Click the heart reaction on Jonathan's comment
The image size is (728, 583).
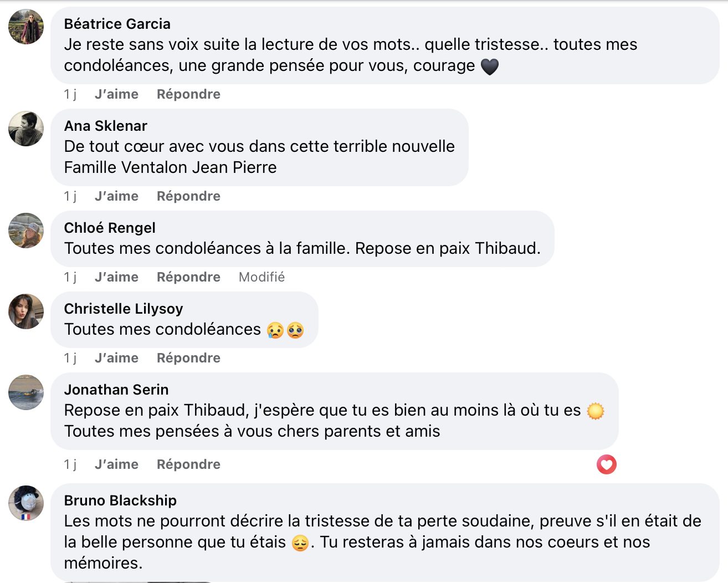click(606, 464)
